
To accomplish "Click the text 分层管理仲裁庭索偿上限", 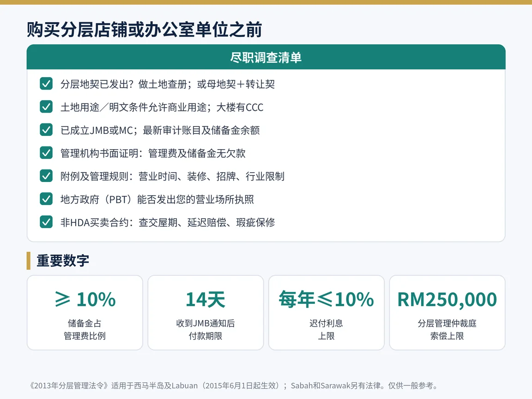I will (x=447, y=329).
